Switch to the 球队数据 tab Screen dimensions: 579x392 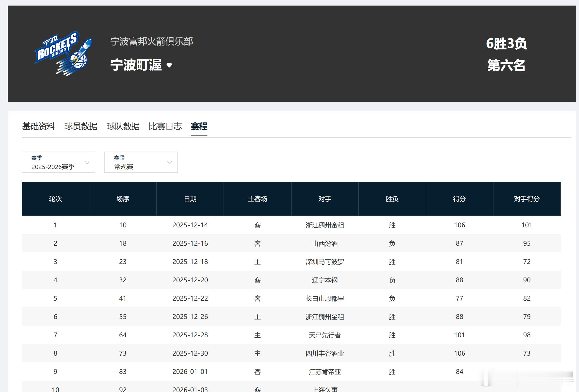tap(123, 126)
